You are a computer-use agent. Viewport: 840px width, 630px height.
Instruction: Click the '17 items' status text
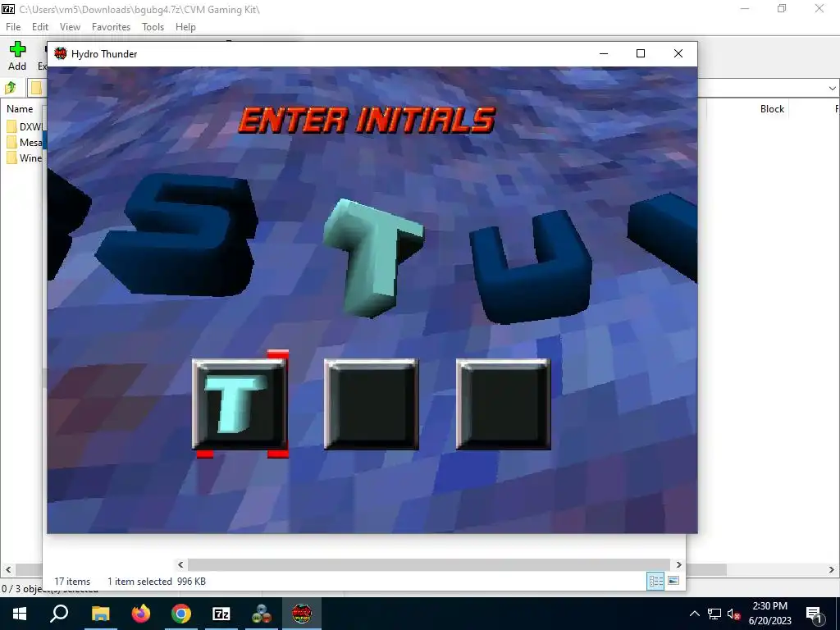72,582
